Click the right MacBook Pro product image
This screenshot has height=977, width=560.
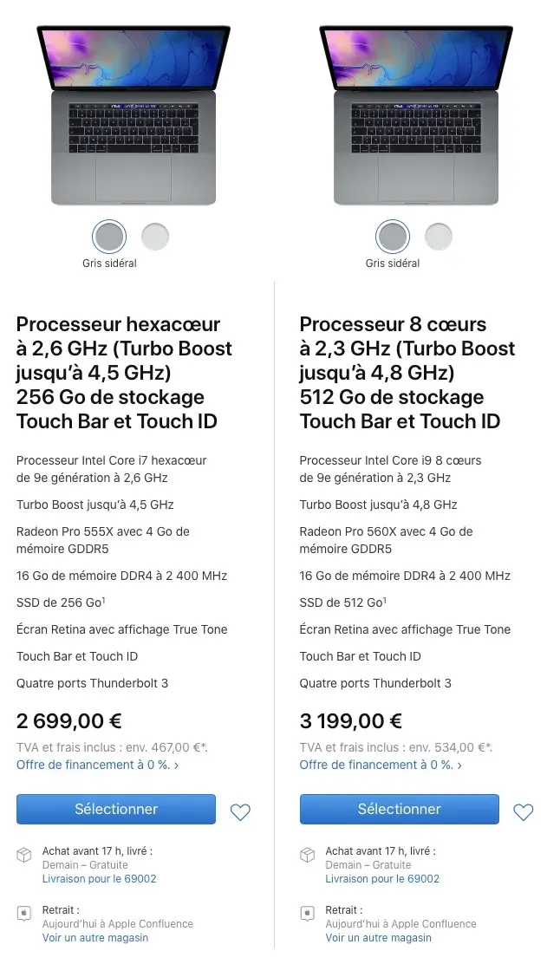pyautogui.click(x=416, y=113)
